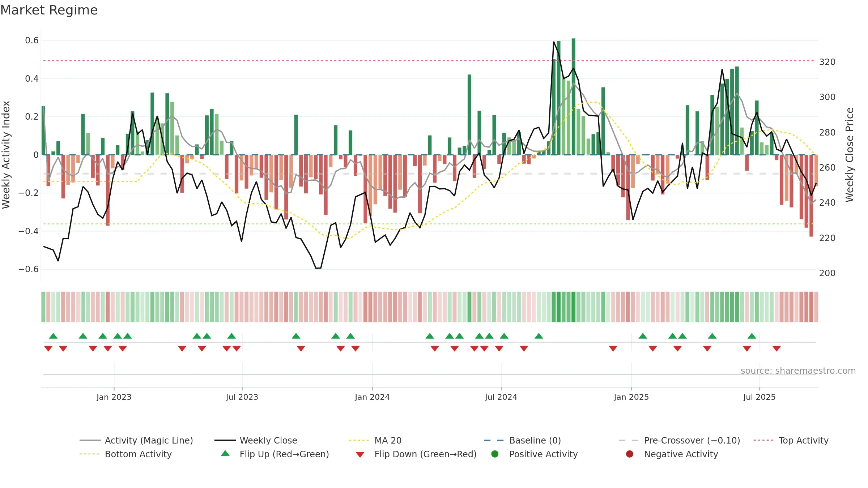
Task: Toggle the Flip Down (Green→Red) legend entry
Action: click(416, 454)
